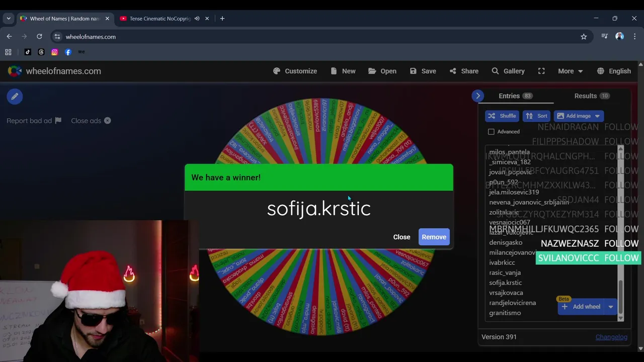Viewport: 644px width, 362px height.
Task: Remove the winner sofija.krstic
Action: [434, 237]
